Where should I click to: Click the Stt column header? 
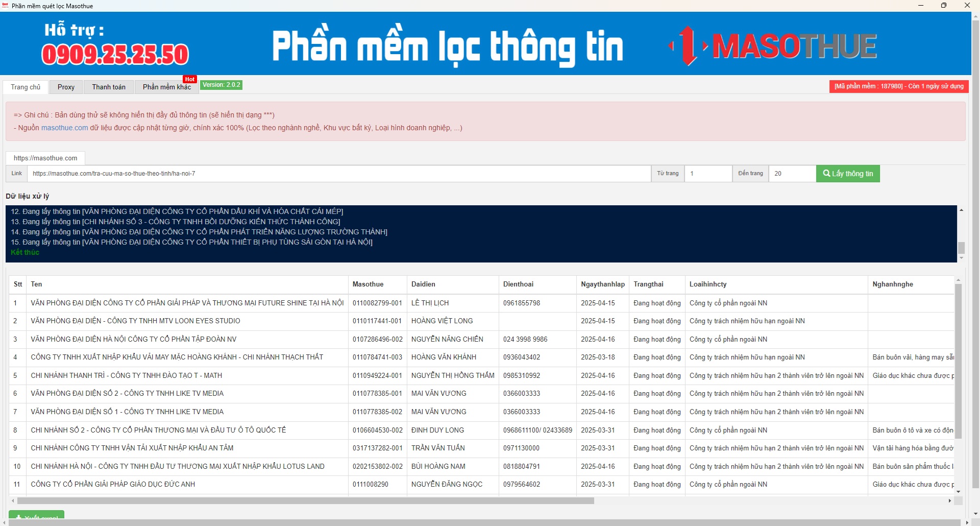[18, 284]
